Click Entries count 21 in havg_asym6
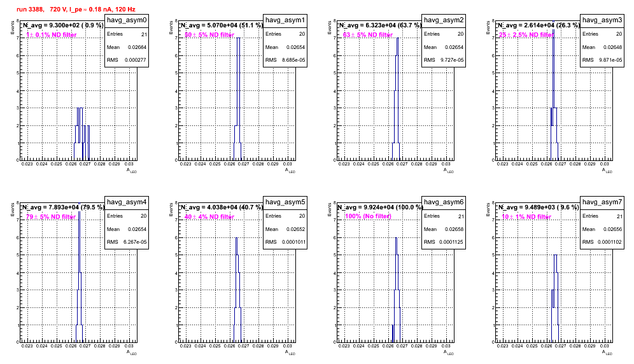 (461, 216)
